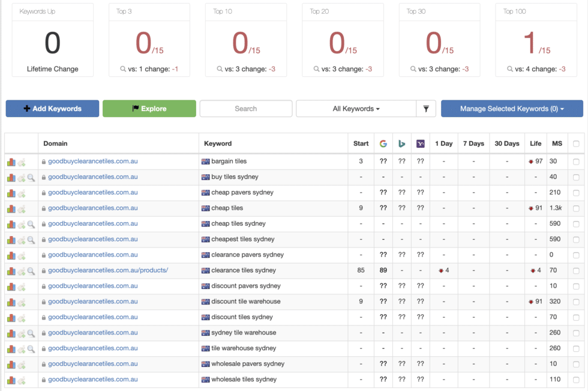Sort table by Life column header
The width and height of the screenshot is (588, 391).
click(535, 144)
